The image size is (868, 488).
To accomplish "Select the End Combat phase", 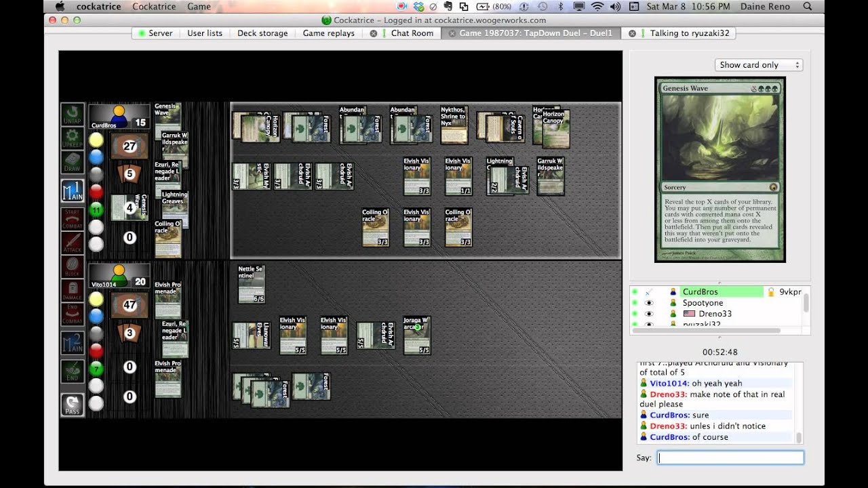I will tap(73, 314).
